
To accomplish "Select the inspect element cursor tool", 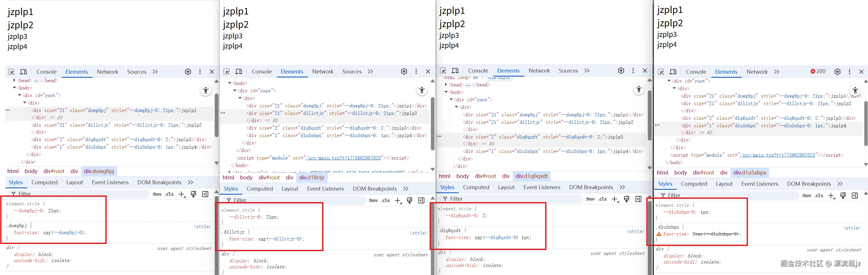I will pyautogui.click(x=11, y=71).
